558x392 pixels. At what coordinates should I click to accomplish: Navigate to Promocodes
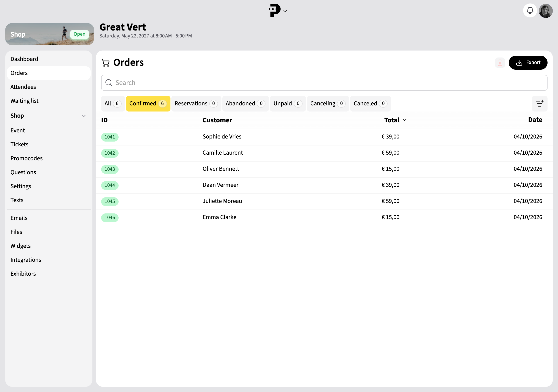(x=49, y=158)
